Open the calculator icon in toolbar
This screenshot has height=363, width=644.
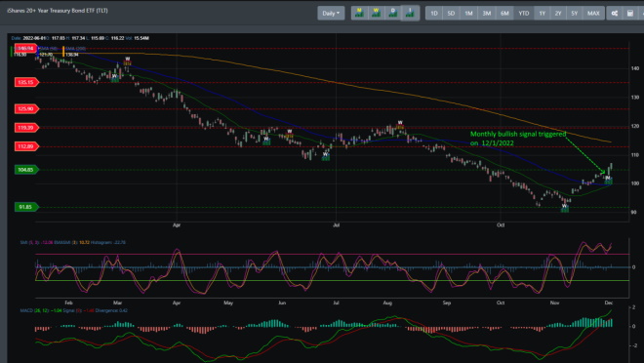[630, 13]
